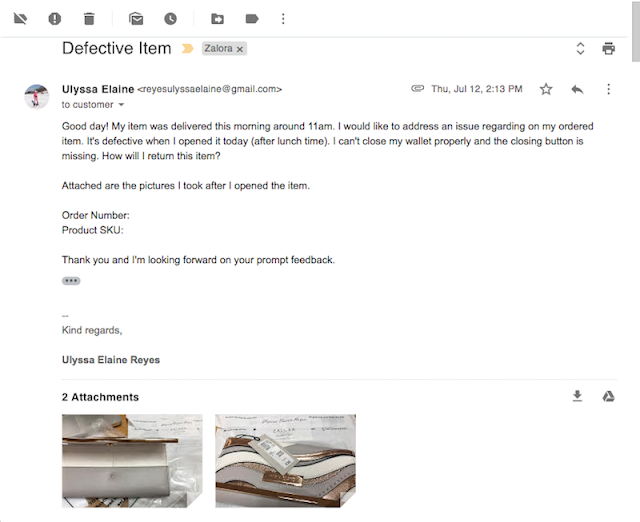Show trimmed content ellipsis button

point(71,281)
